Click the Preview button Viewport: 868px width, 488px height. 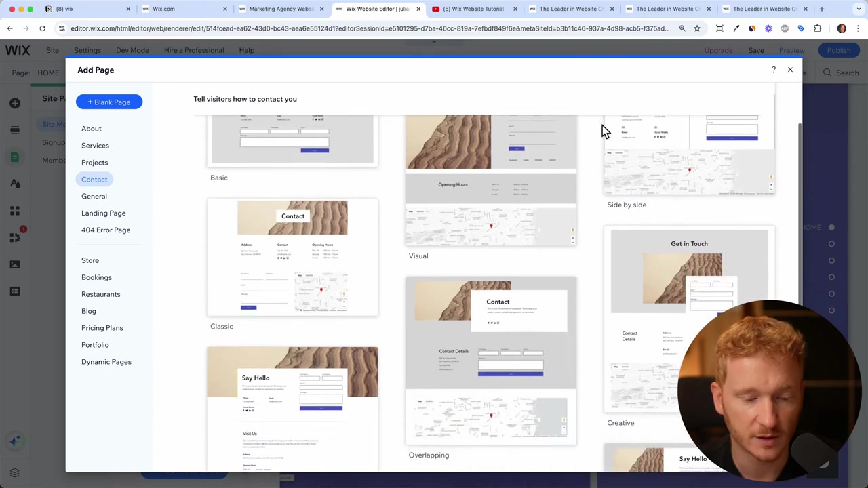791,50
